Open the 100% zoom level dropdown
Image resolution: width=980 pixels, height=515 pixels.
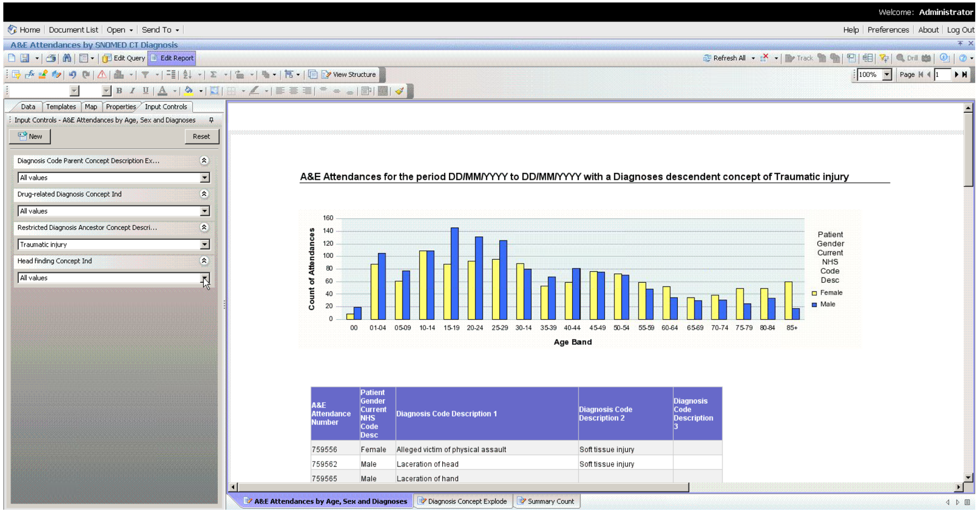pyautogui.click(x=887, y=75)
